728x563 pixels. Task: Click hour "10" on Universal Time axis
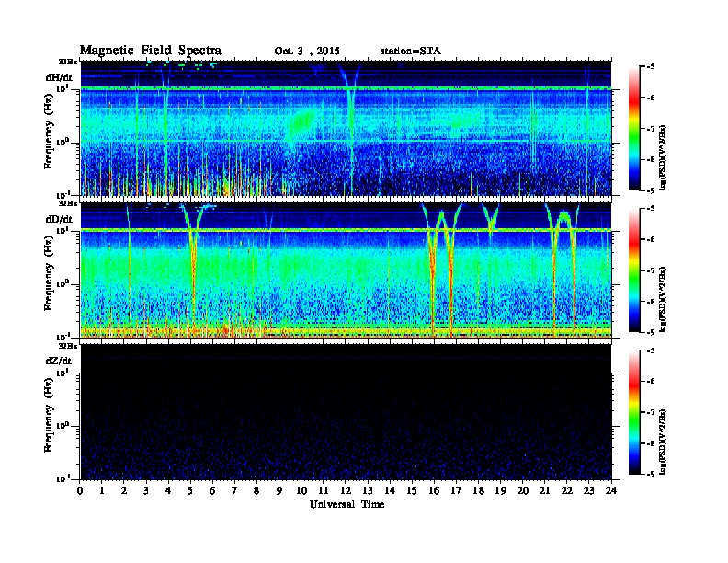(x=301, y=491)
